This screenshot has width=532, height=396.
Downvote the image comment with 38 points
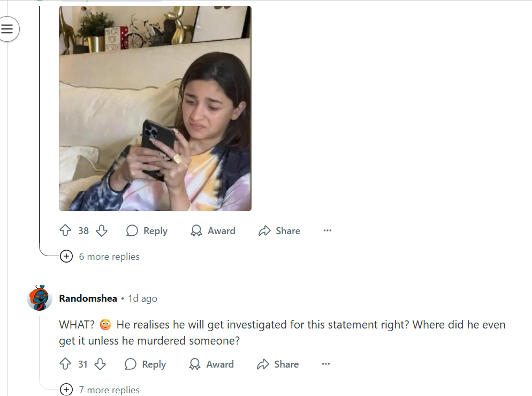[x=102, y=231]
